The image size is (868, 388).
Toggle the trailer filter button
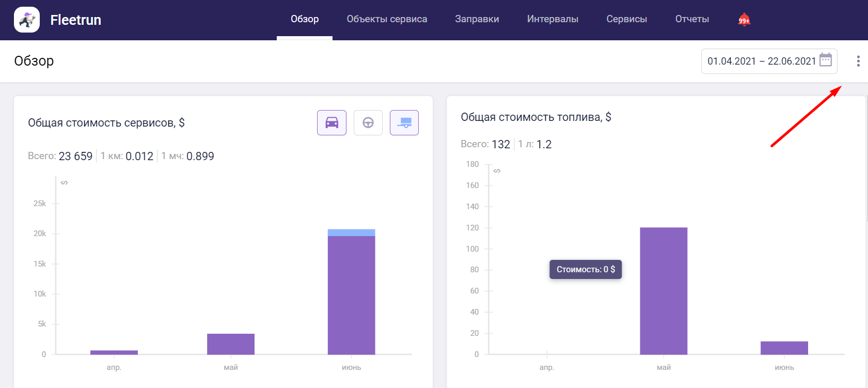pos(404,123)
